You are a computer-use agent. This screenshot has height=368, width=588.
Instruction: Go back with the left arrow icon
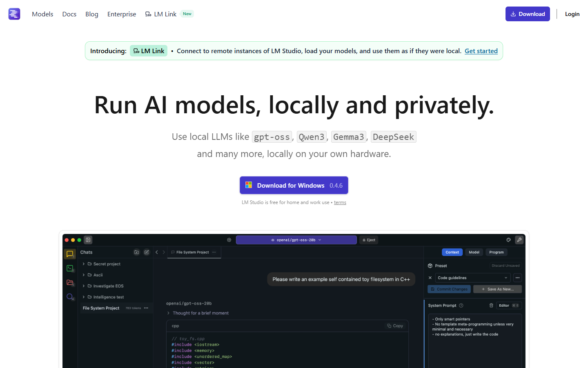(157, 252)
